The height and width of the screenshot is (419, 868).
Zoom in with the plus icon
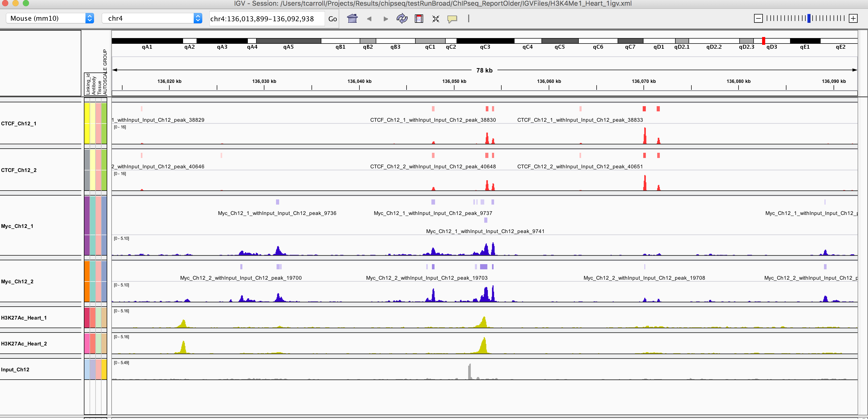[853, 19]
